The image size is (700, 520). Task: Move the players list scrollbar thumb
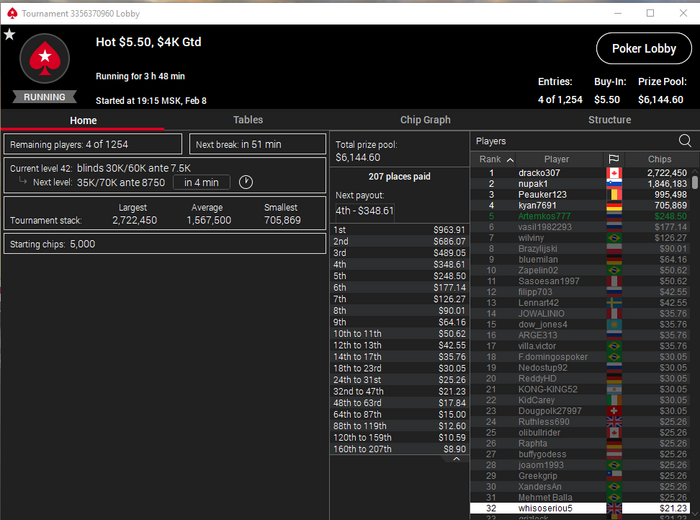(x=695, y=183)
